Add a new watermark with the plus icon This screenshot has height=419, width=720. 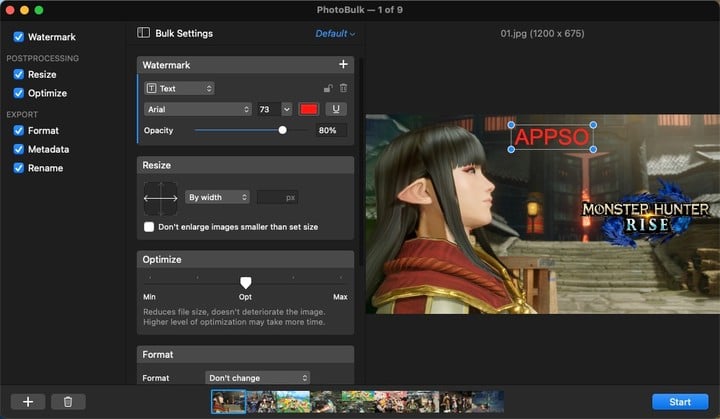(343, 64)
